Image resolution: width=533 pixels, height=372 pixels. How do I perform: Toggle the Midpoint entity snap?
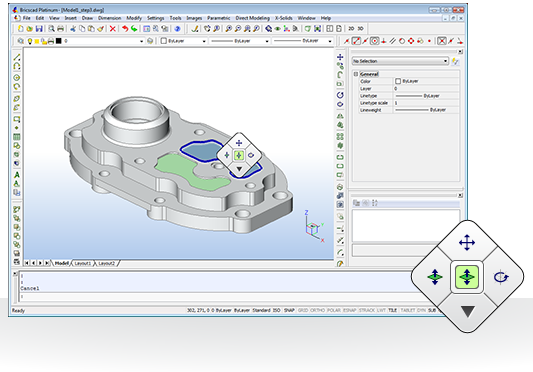pos(365,41)
